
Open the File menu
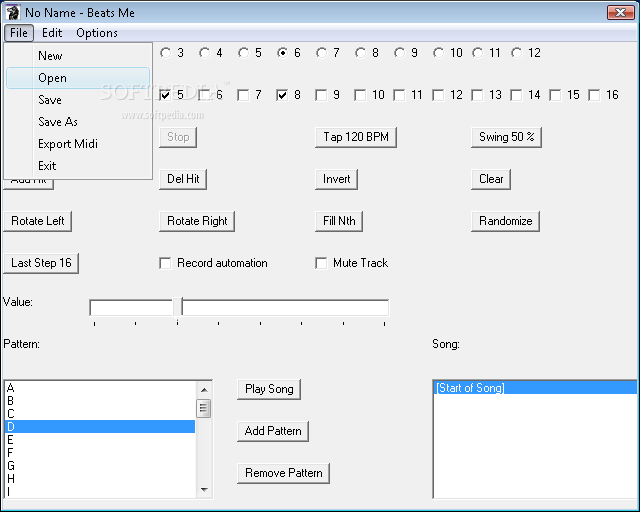coord(19,33)
